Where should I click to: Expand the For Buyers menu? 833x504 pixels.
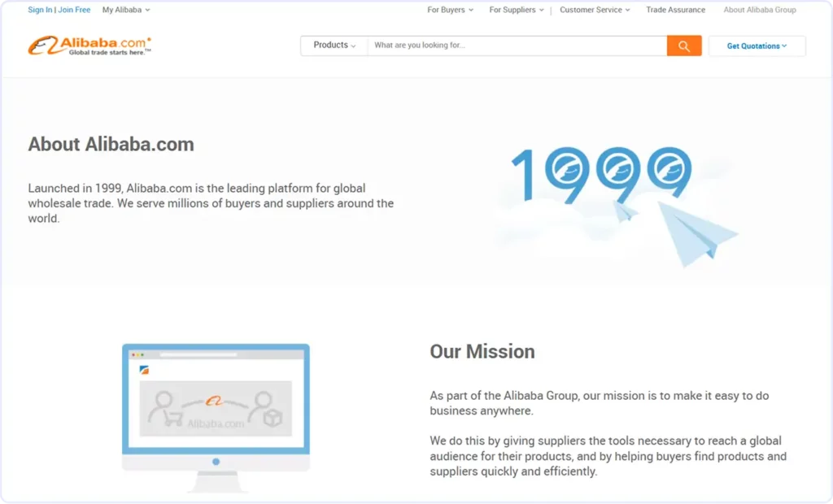[450, 10]
